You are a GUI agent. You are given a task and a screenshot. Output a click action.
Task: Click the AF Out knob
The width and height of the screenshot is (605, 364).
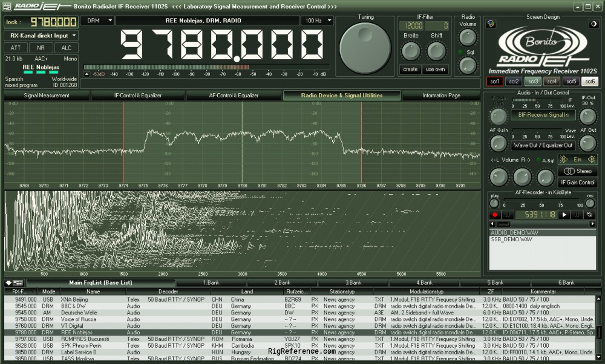(x=587, y=143)
